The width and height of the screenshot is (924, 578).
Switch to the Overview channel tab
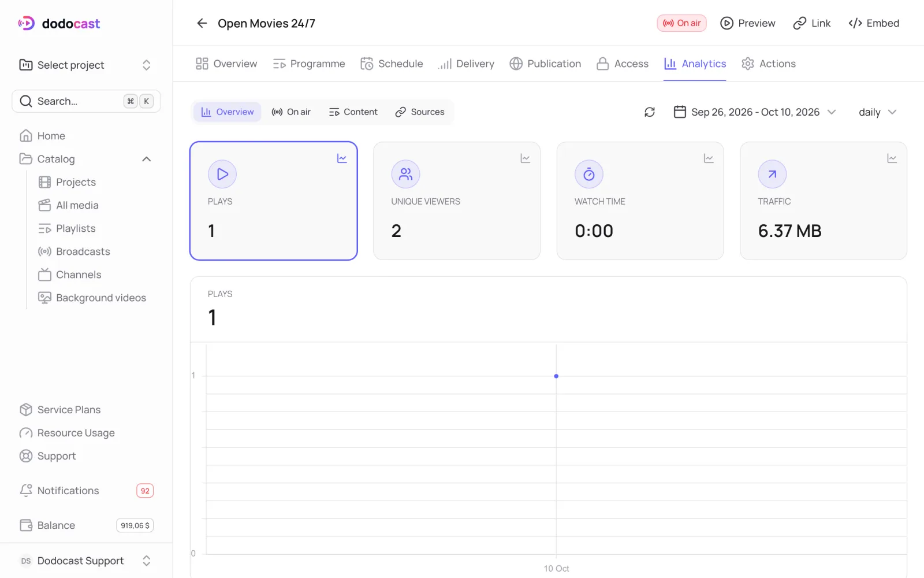(226, 64)
